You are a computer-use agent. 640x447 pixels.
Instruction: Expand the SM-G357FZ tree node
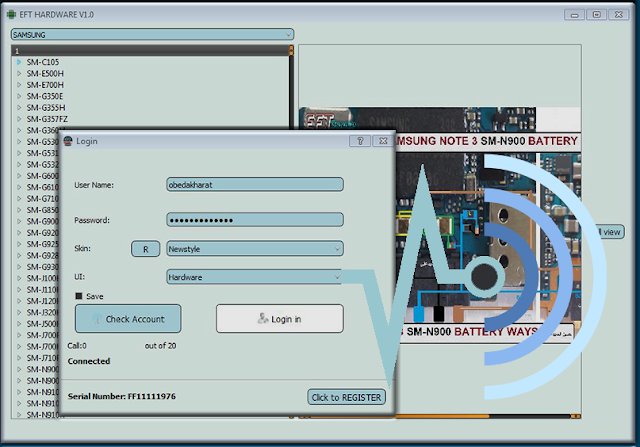[x=19, y=119]
